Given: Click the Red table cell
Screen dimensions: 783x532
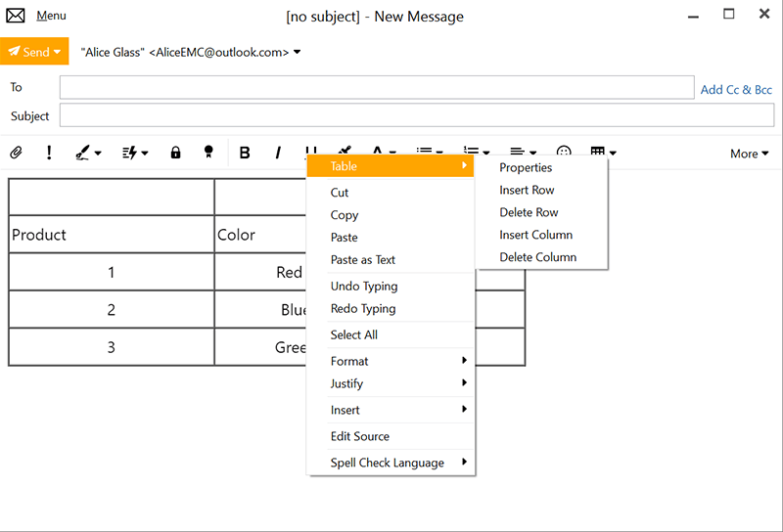Looking at the screenshot, I should 260,272.
